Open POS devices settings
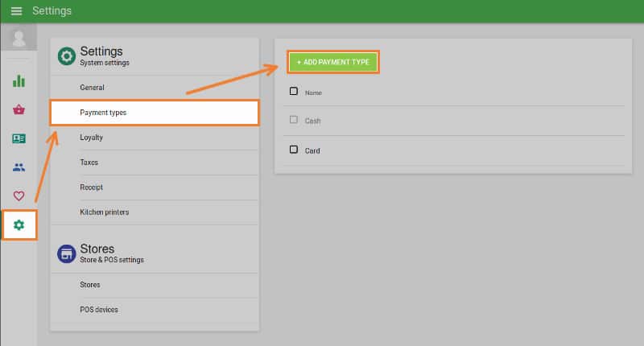Screen dimensions: 644x346 pyautogui.click(x=155, y=310)
